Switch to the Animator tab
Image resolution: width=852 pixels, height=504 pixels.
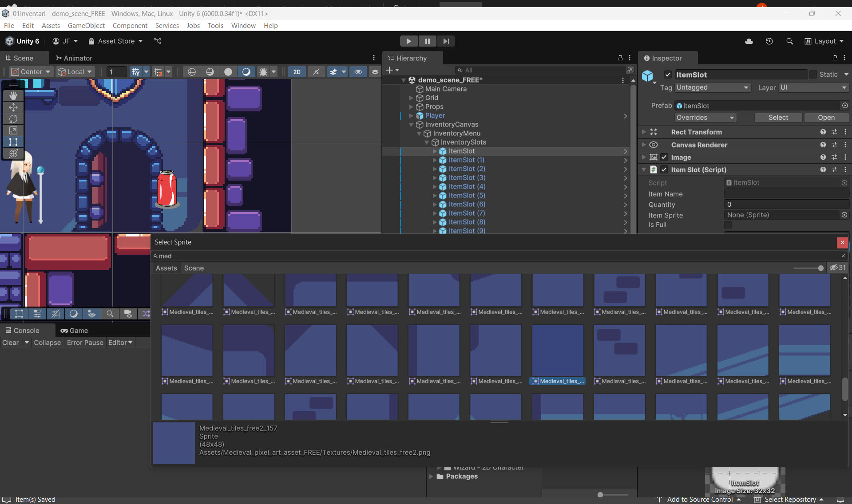tap(74, 58)
